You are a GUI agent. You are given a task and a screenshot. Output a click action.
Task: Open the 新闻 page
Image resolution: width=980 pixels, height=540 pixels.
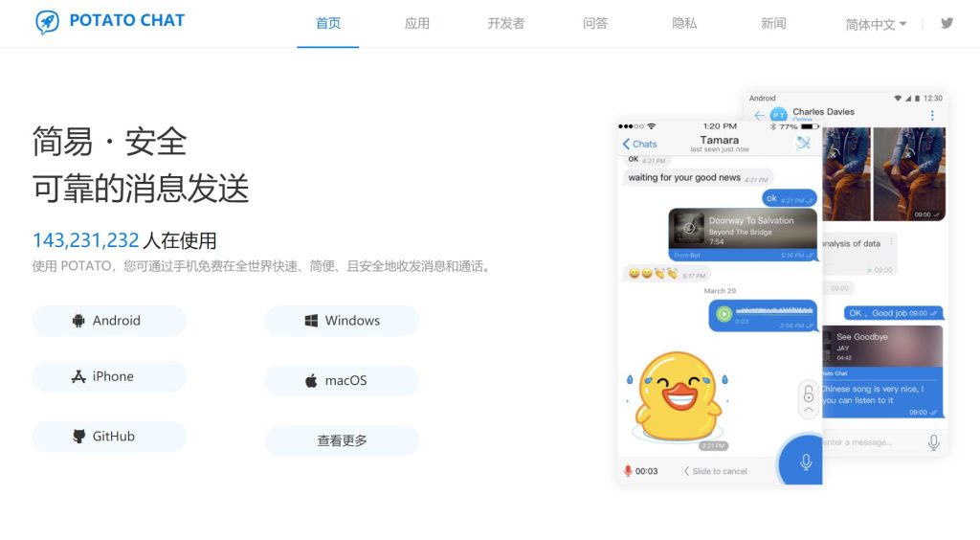click(773, 24)
